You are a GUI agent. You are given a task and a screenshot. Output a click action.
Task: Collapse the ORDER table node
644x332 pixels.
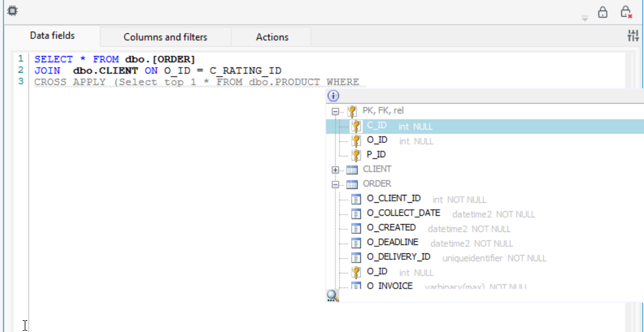pyautogui.click(x=335, y=185)
